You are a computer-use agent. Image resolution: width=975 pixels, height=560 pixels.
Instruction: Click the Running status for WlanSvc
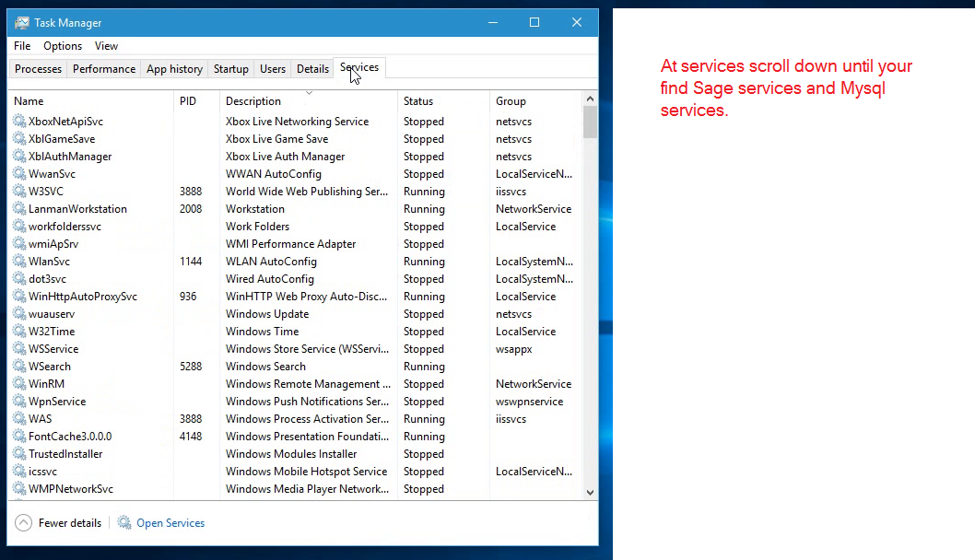point(424,261)
